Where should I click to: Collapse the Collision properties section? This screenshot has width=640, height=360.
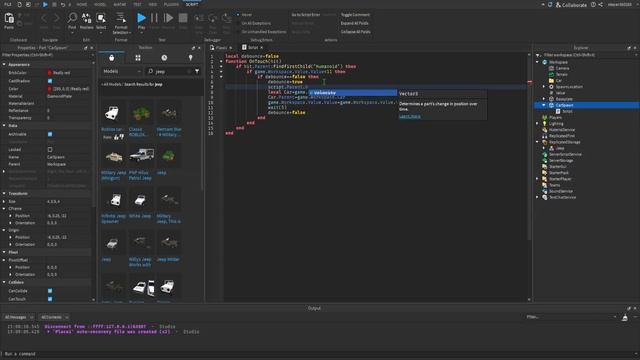coord(4,282)
